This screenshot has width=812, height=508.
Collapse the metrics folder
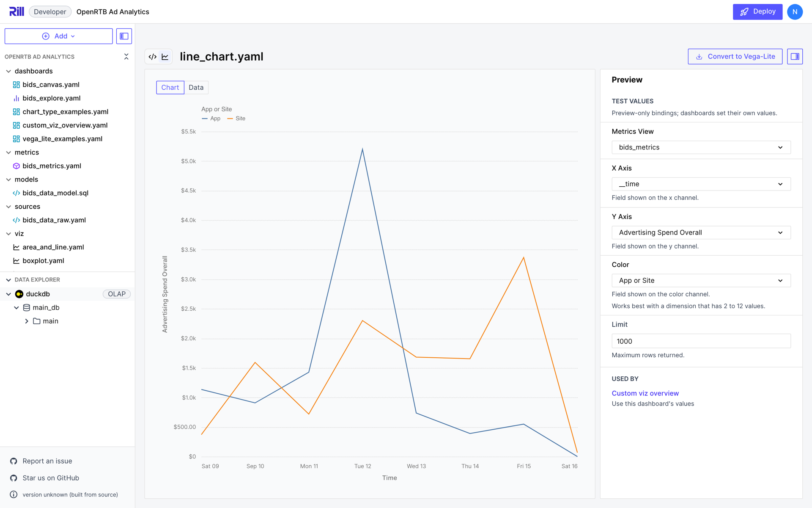(x=8, y=152)
